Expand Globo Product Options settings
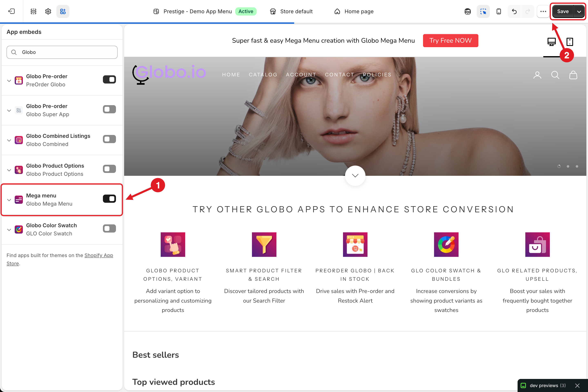 pyautogui.click(x=9, y=170)
